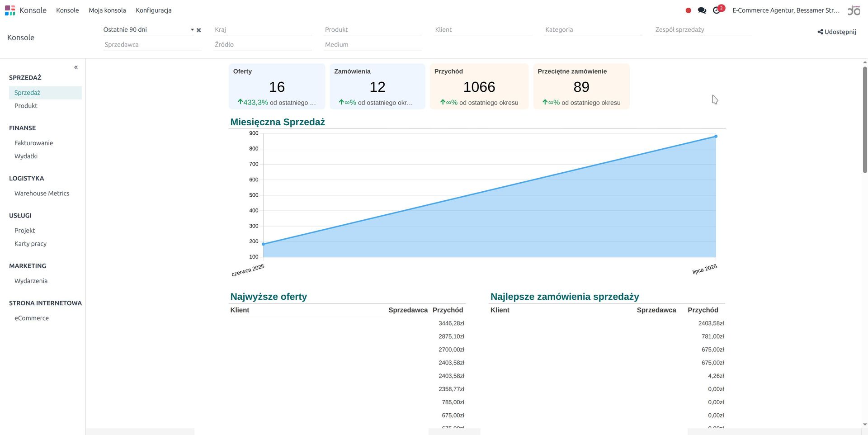Click the Najwyższe oferty heading

pos(269,297)
